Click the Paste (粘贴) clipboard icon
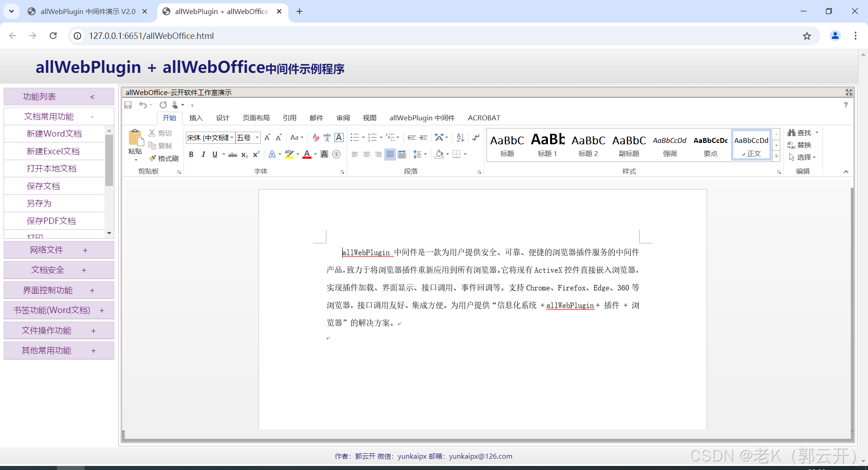 coord(135,138)
